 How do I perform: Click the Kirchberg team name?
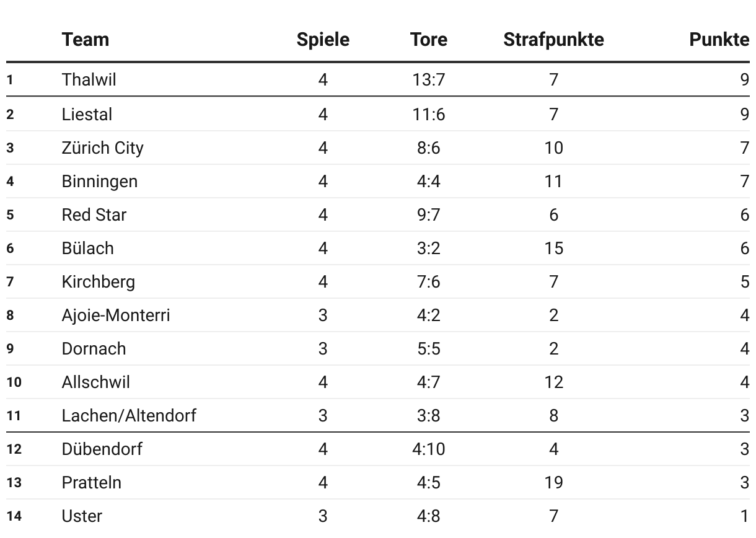pyautogui.click(x=98, y=282)
